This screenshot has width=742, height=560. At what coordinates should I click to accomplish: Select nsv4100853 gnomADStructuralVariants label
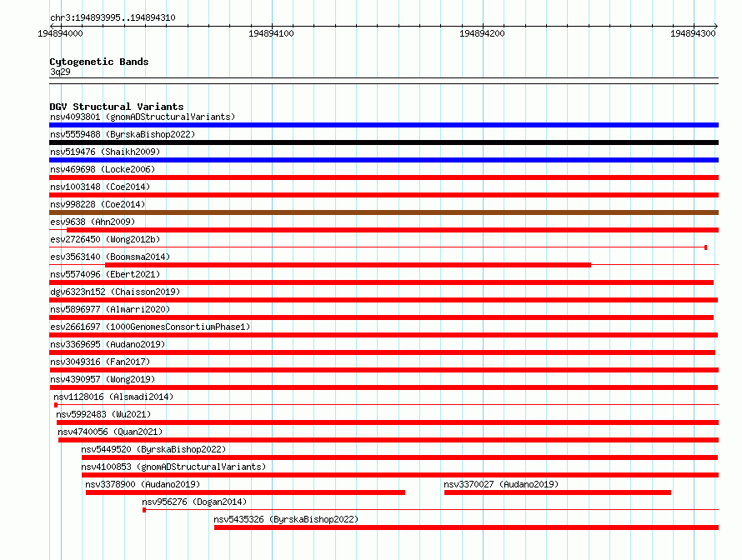(173, 467)
